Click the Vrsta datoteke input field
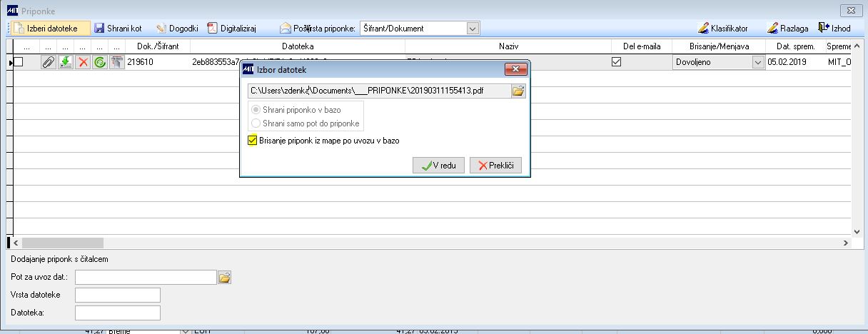This screenshot has width=868, height=334. point(118,295)
